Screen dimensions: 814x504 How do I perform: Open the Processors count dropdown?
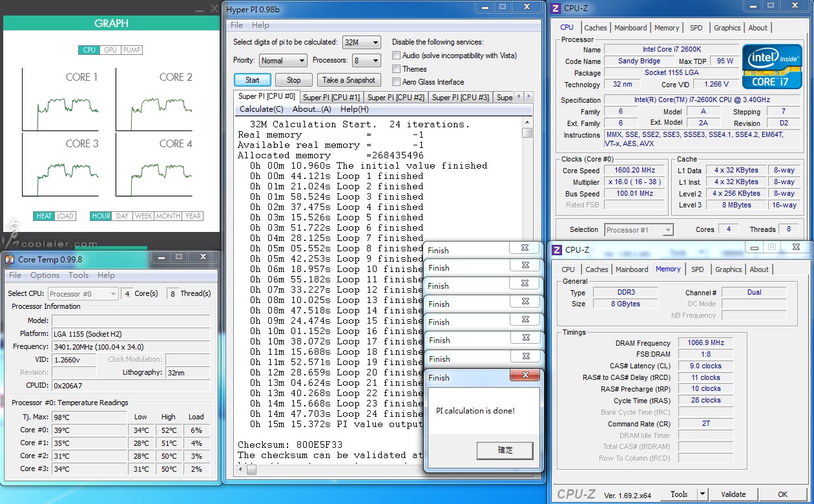click(366, 61)
